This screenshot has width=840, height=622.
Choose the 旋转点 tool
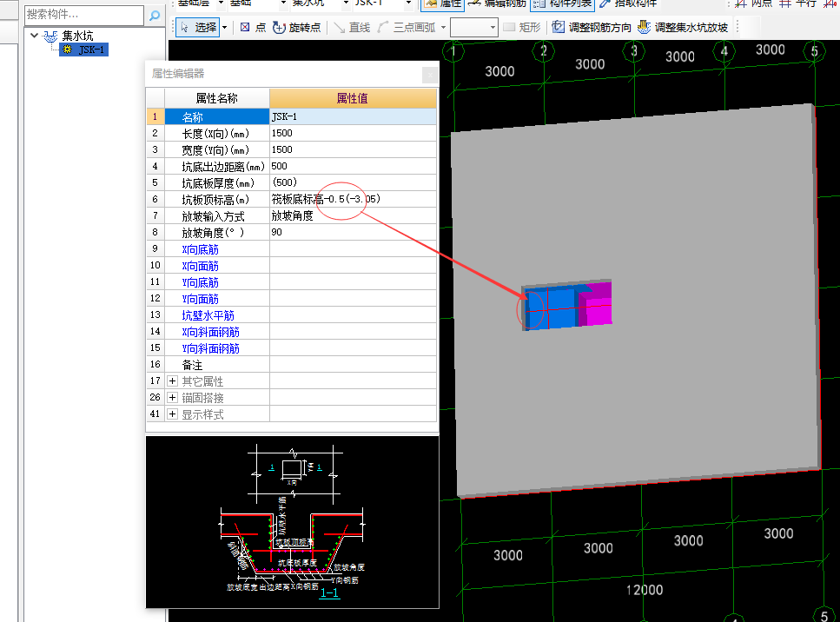(x=297, y=27)
